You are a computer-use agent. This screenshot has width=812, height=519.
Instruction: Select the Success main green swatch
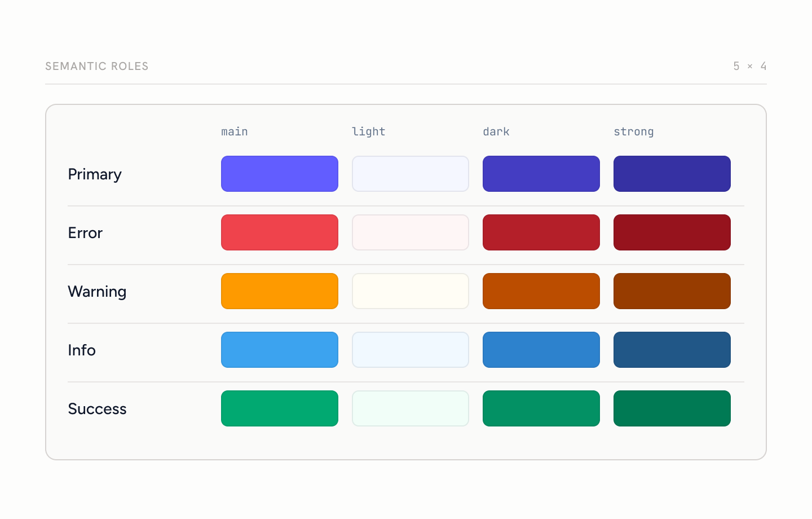coord(280,408)
